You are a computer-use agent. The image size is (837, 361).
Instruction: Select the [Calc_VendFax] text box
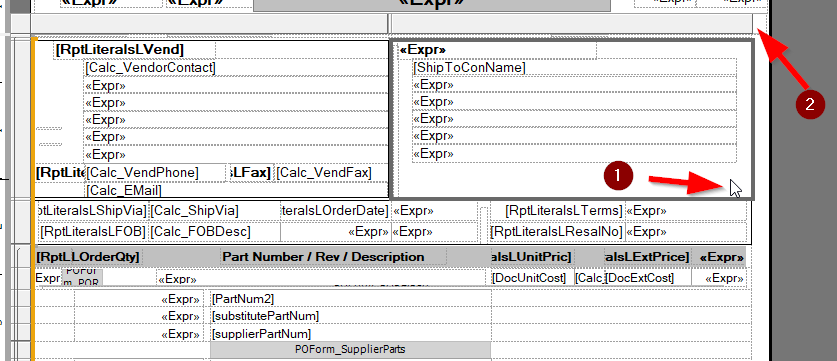[x=331, y=173]
